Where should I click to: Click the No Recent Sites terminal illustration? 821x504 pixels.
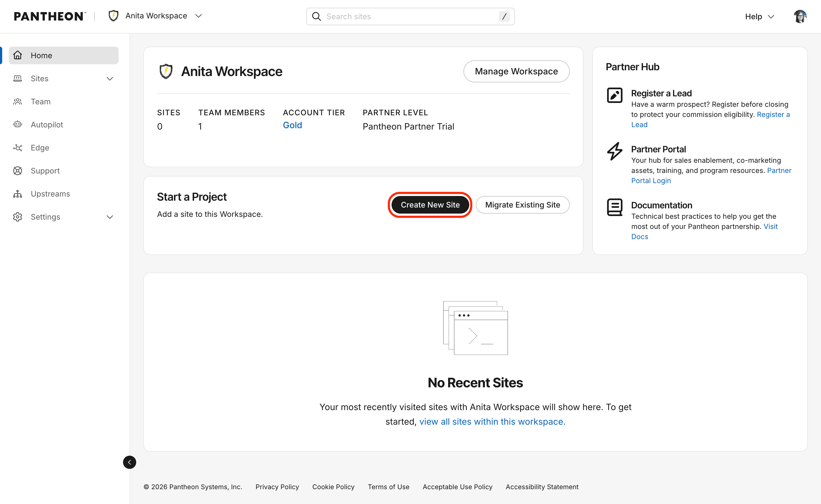[475, 328]
